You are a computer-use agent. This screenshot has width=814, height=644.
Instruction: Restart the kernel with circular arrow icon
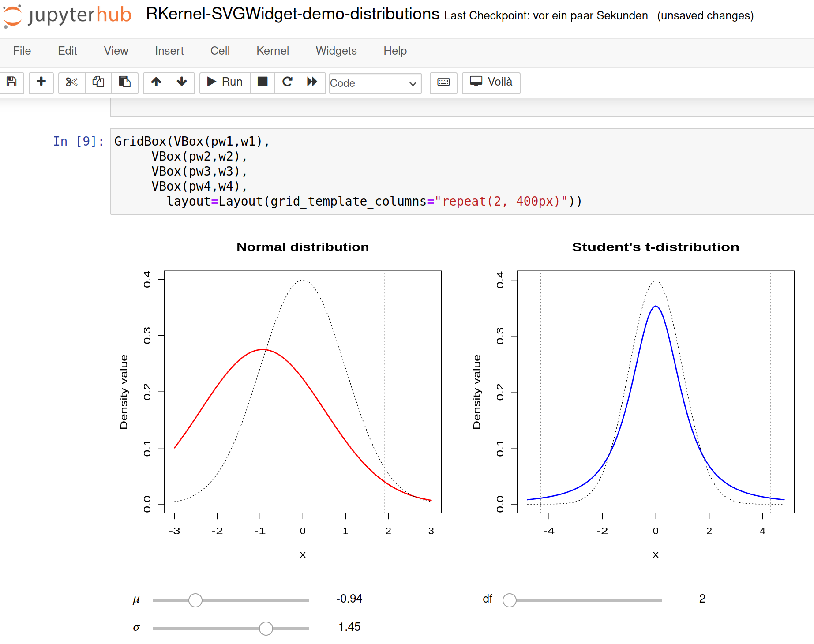287,82
